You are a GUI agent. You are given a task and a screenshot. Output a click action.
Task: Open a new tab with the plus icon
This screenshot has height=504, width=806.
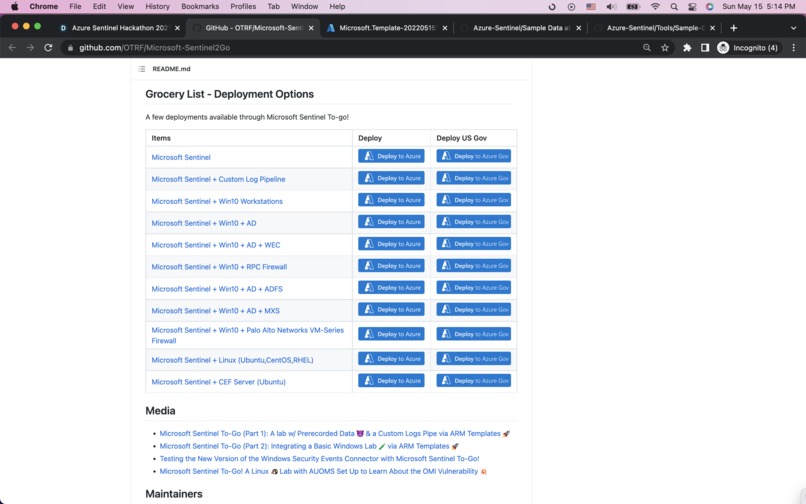734,28
